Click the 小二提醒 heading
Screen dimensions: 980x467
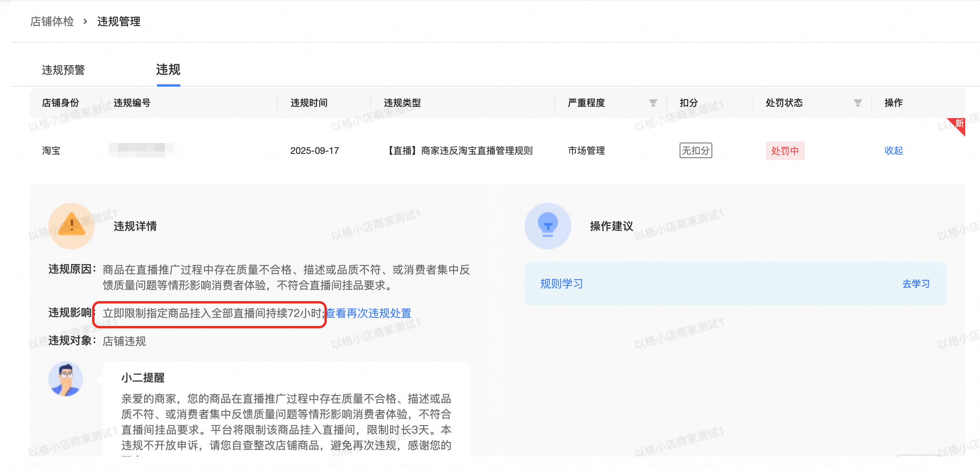(x=143, y=378)
